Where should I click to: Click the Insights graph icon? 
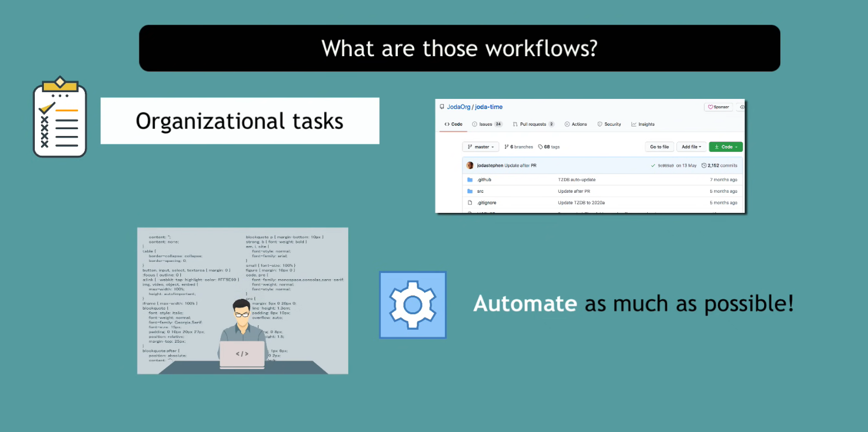click(633, 124)
